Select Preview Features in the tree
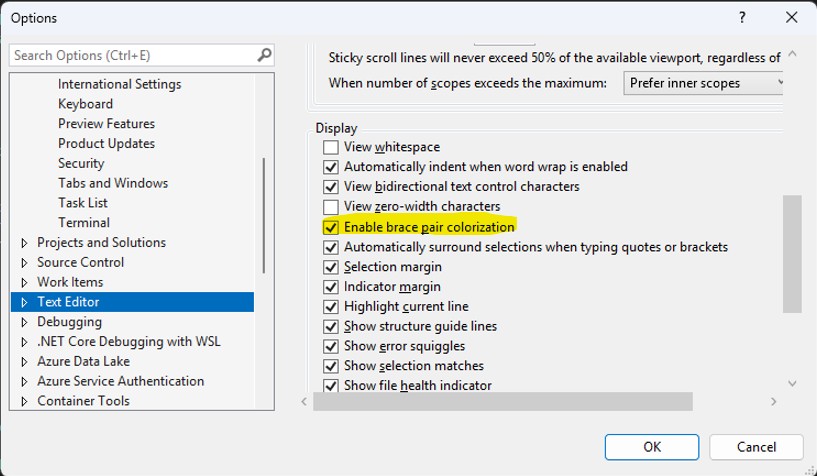This screenshot has height=476, width=817. pyautogui.click(x=106, y=124)
